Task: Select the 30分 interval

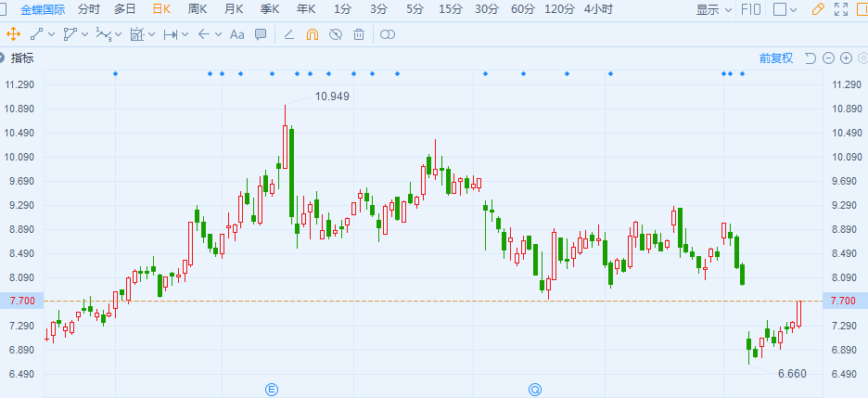Action: [x=487, y=9]
